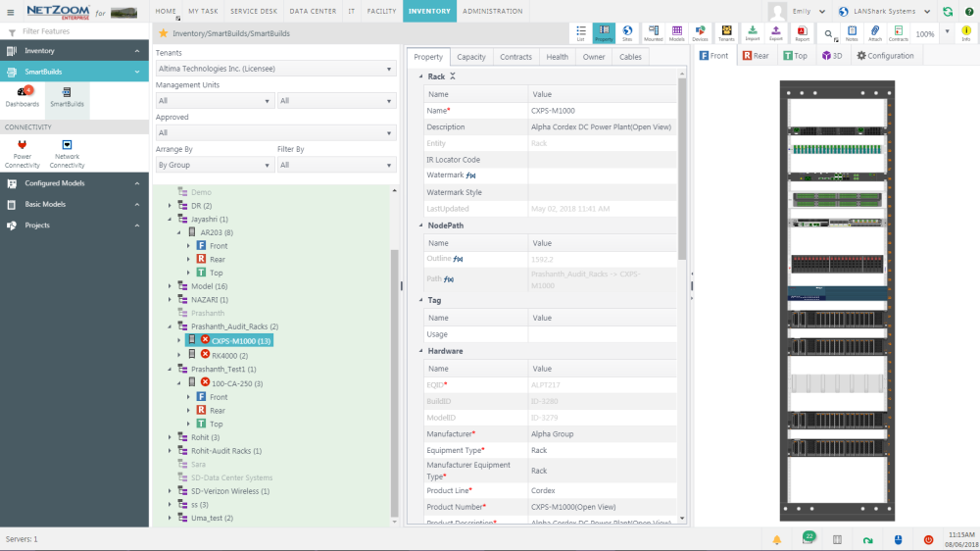This screenshot has width=980, height=551.
Task: Click the notification bell in status bar
Action: [x=776, y=540]
